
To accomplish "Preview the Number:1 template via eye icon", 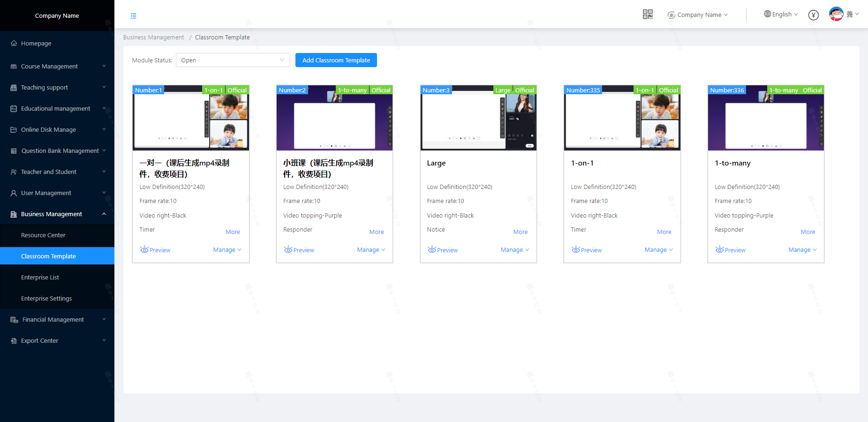I will pos(144,250).
